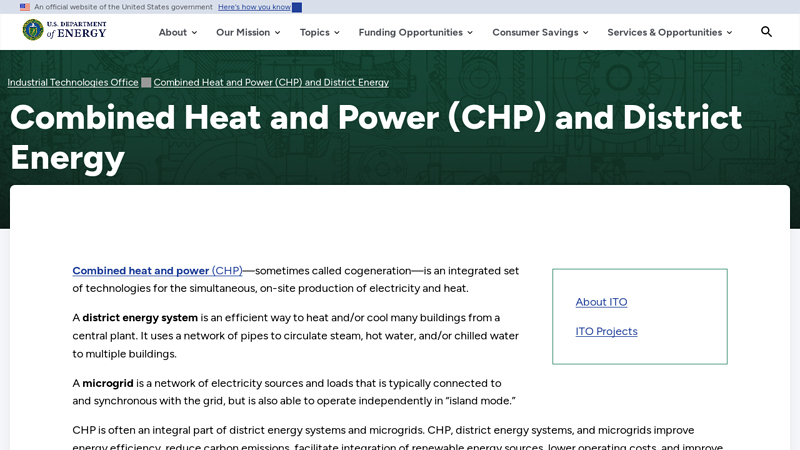Click the bold "district energy system" text
Image resolution: width=800 pixels, height=450 pixels.
pyautogui.click(x=140, y=317)
